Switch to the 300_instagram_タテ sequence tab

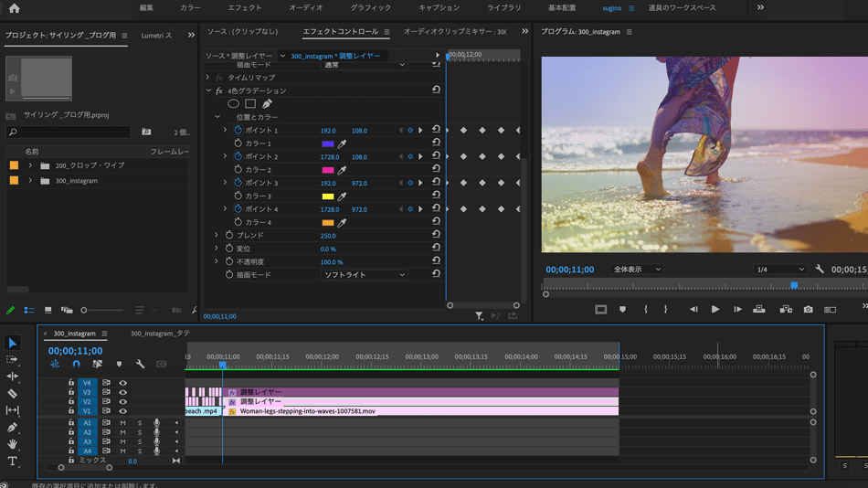pos(160,334)
